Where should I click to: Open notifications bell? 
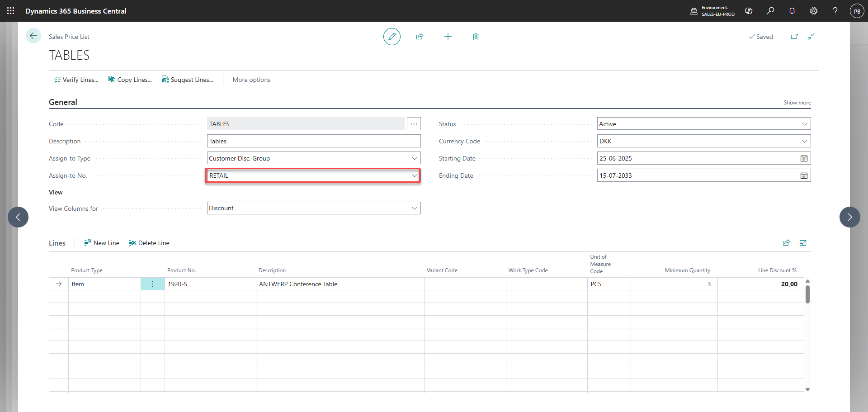(792, 11)
